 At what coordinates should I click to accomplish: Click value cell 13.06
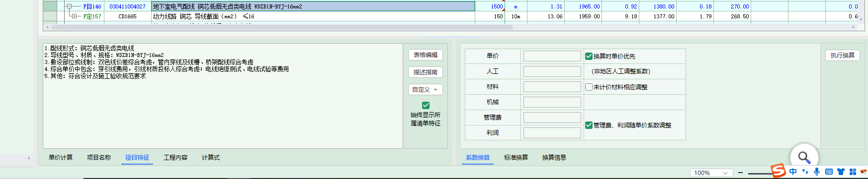click(546, 16)
